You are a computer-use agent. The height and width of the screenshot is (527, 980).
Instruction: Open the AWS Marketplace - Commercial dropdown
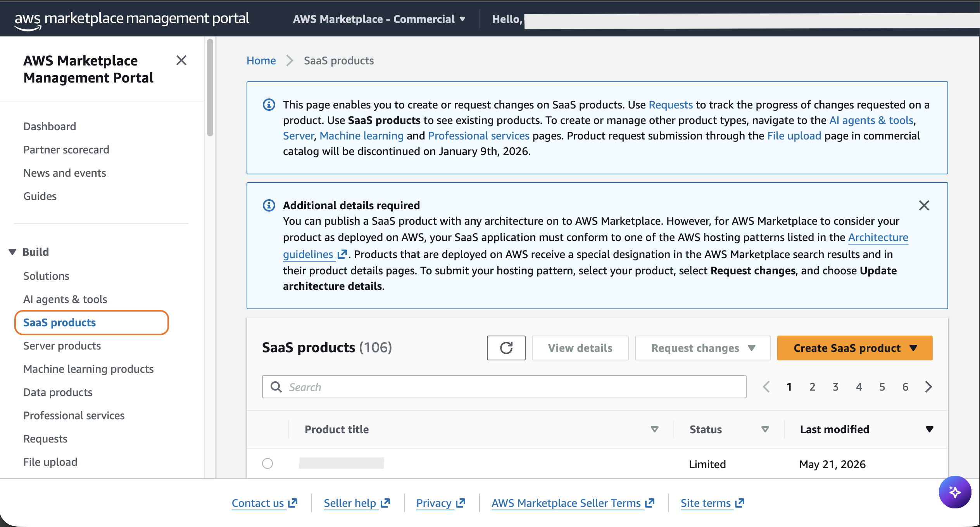point(379,19)
